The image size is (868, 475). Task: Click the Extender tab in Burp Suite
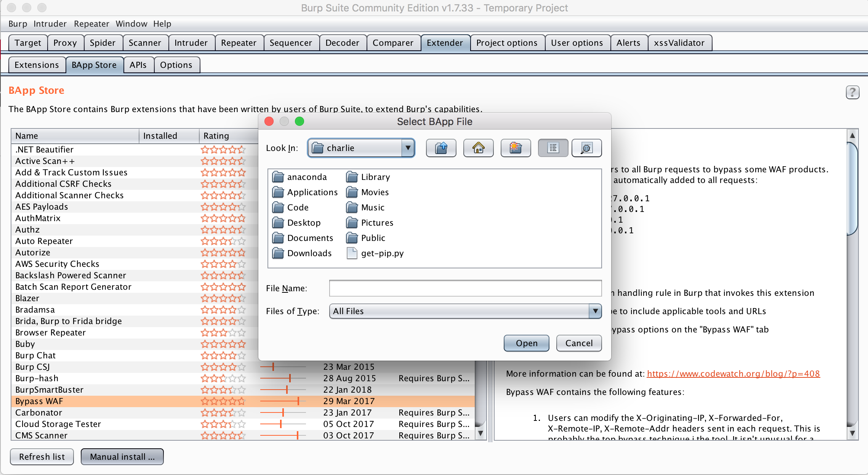pyautogui.click(x=445, y=43)
